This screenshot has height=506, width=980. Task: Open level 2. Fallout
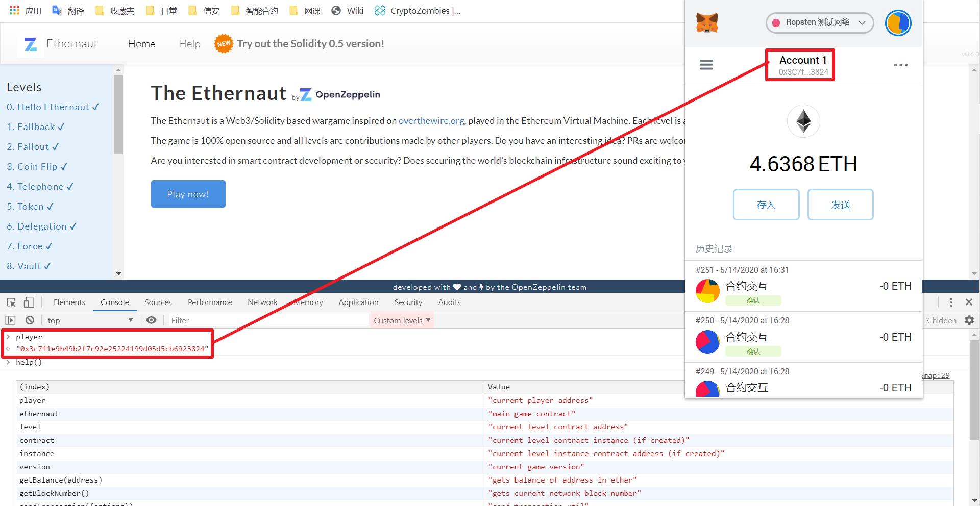pyautogui.click(x=33, y=147)
